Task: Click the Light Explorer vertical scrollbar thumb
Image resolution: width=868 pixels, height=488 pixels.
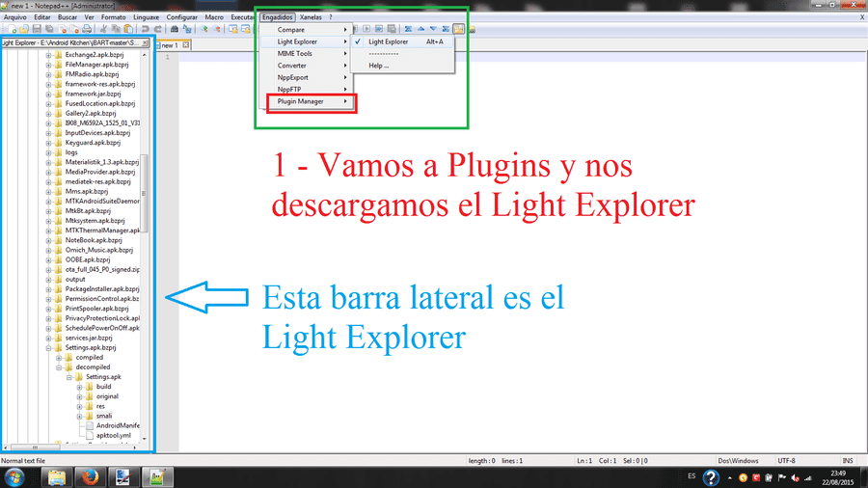Action: tap(145, 194)
